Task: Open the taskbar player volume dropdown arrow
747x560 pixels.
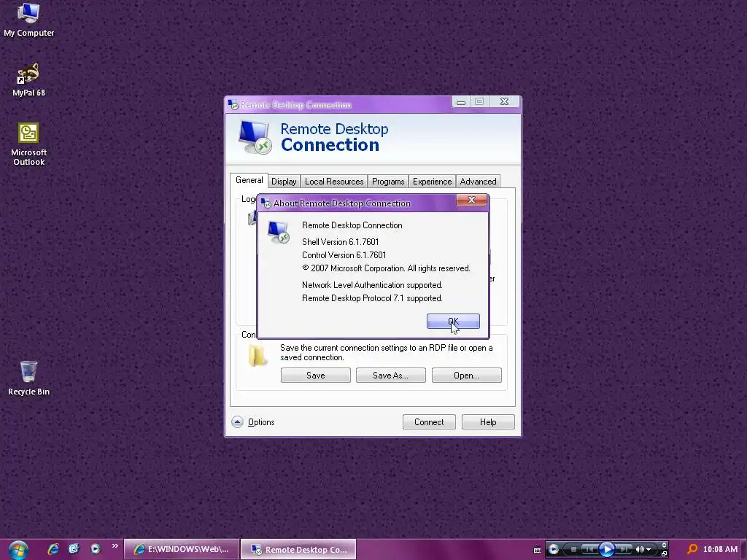Action: coord(649,550)
